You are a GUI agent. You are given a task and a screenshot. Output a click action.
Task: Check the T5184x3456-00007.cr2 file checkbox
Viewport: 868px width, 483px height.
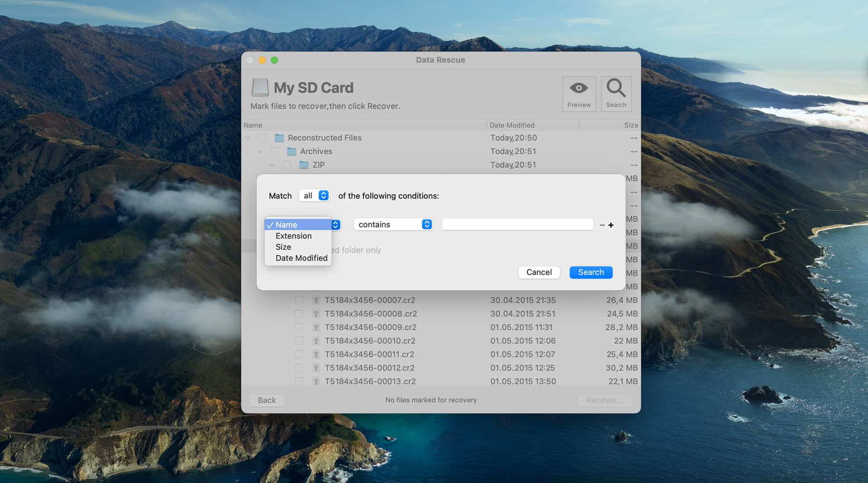(x=299, y=300)
